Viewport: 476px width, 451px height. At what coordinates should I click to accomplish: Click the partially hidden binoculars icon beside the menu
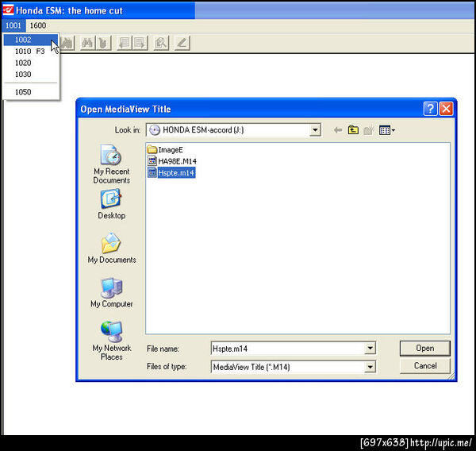(x=67, y=43)
